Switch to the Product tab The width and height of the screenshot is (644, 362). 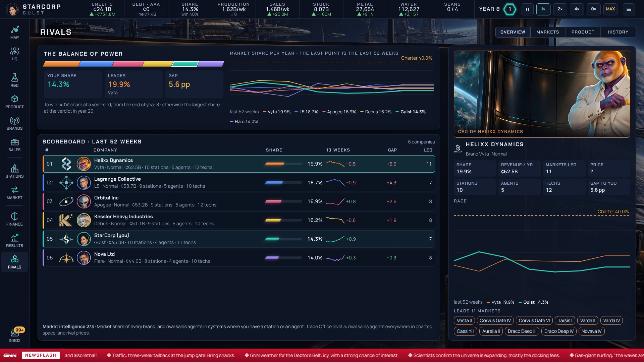coord(583,32)
